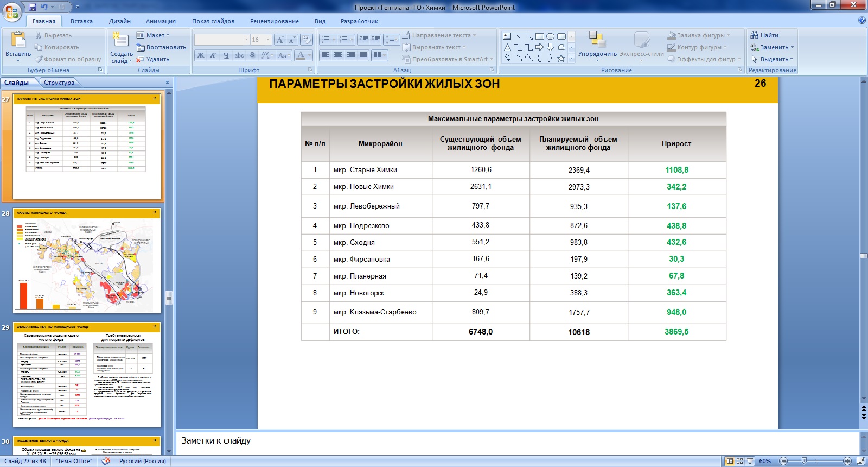Start slide show from status bar
Screen dimensions: 868x467
[750, 461]
